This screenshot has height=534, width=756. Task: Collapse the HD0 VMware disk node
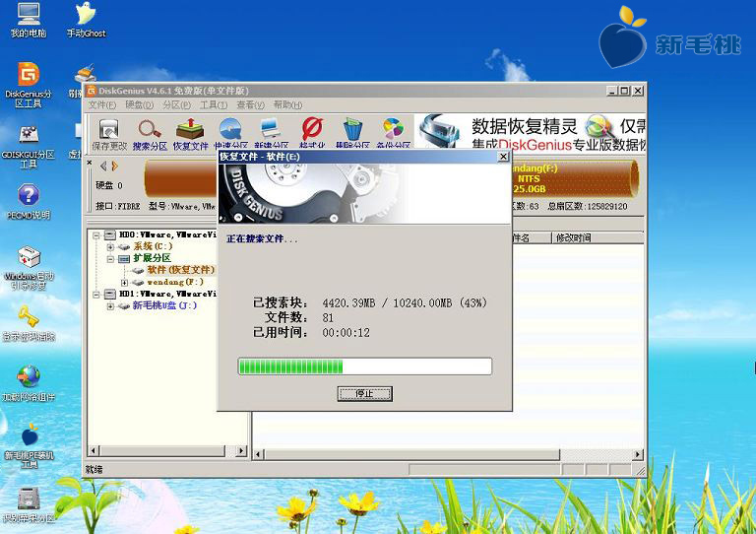(x=96, y=235)
